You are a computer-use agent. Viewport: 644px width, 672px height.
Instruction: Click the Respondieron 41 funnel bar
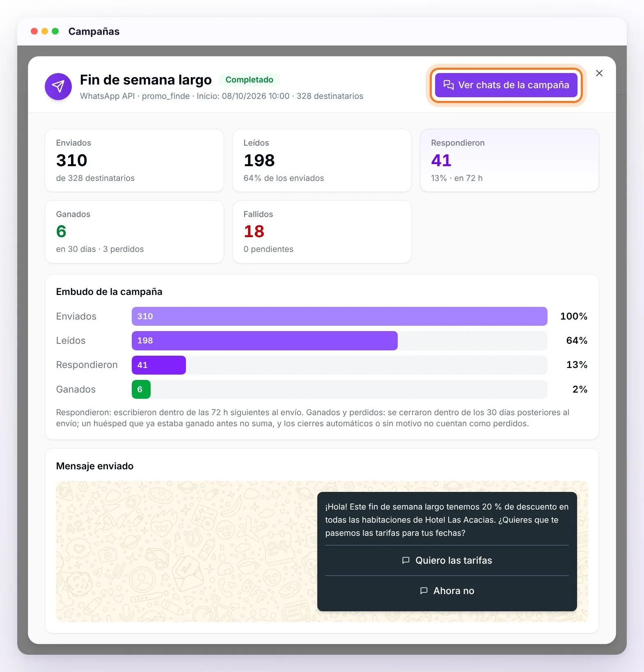pyautogui.click(x=158, y=365)
